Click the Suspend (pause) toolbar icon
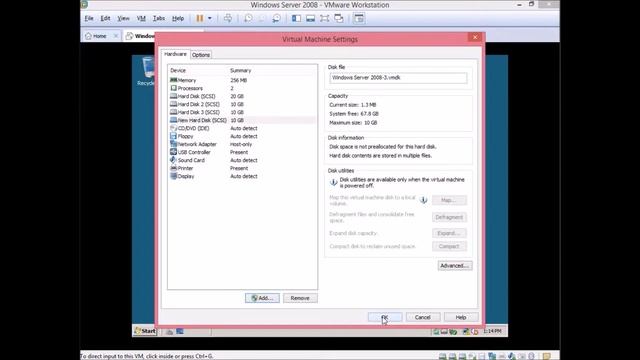 [200, 18]
